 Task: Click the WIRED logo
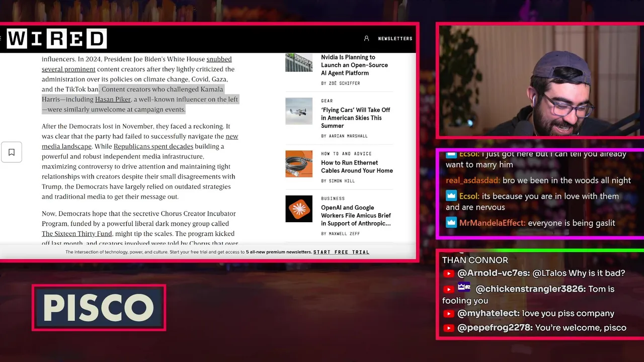pyautogui.click(x=56, y=39)
